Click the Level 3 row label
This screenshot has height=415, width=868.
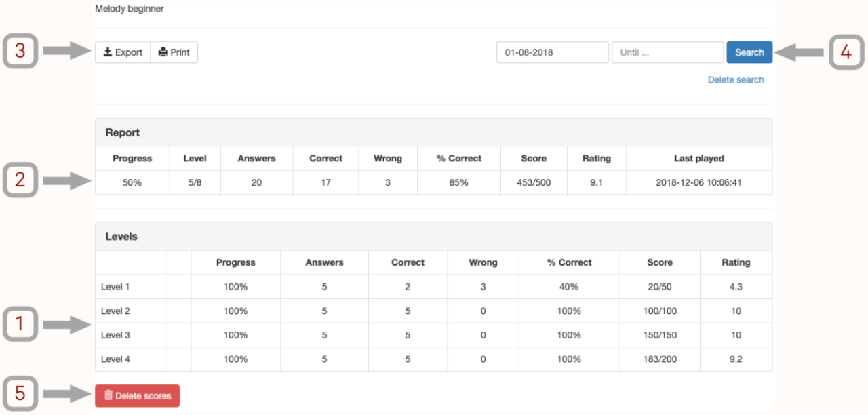[x=115, y=335]
